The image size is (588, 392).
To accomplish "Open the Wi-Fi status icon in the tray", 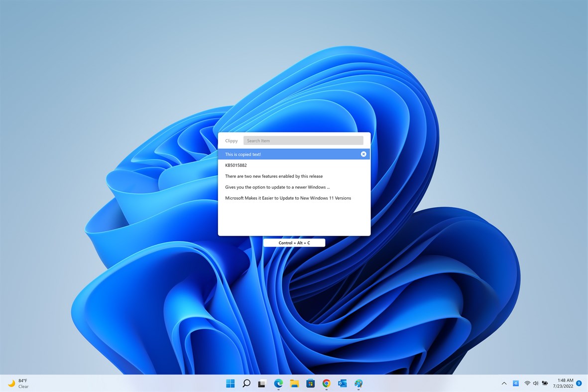I will click(527, 384).
